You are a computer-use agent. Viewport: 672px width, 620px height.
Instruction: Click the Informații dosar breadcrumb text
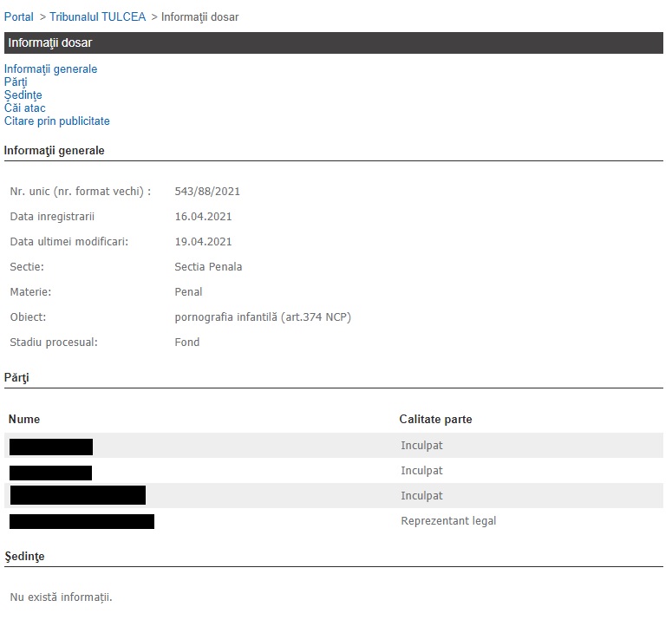(x=199, y=17)
